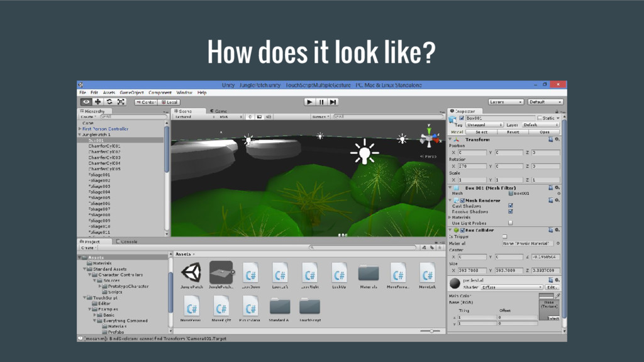Expand the Materials foldout in Mesh Renderer

(x=450, y=217)
